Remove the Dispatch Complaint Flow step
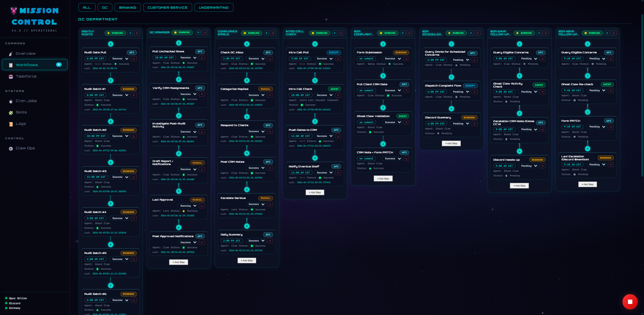The width and height of the screenshot is (644, 315). [x=474, y=92]
